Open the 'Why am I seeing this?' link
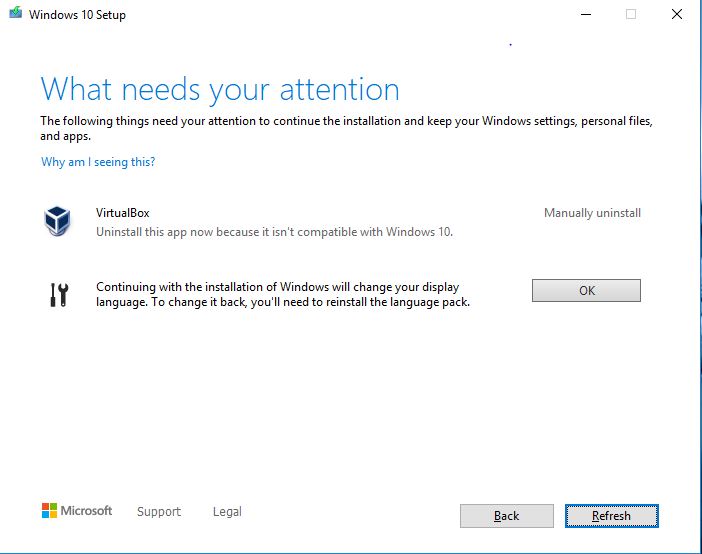 98,162
